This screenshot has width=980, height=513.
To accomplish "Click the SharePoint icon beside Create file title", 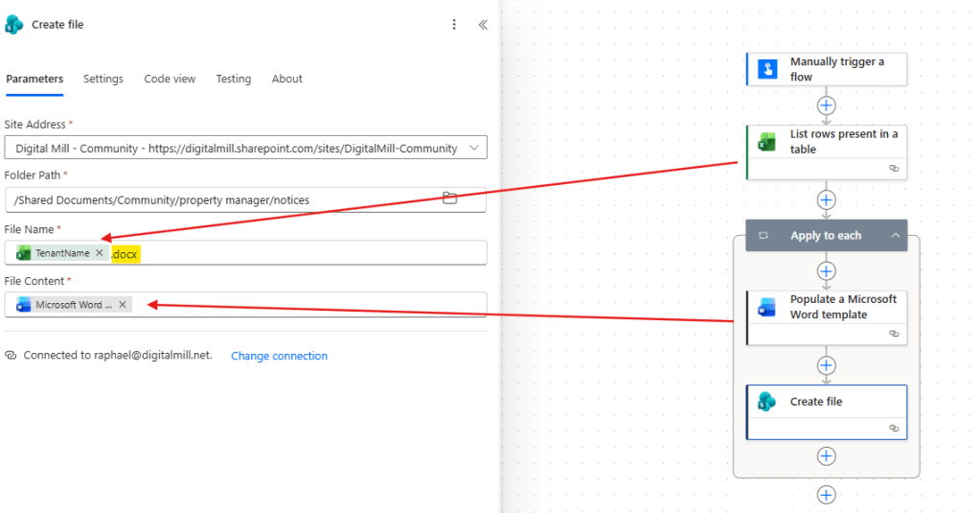I will pos(13,24).
